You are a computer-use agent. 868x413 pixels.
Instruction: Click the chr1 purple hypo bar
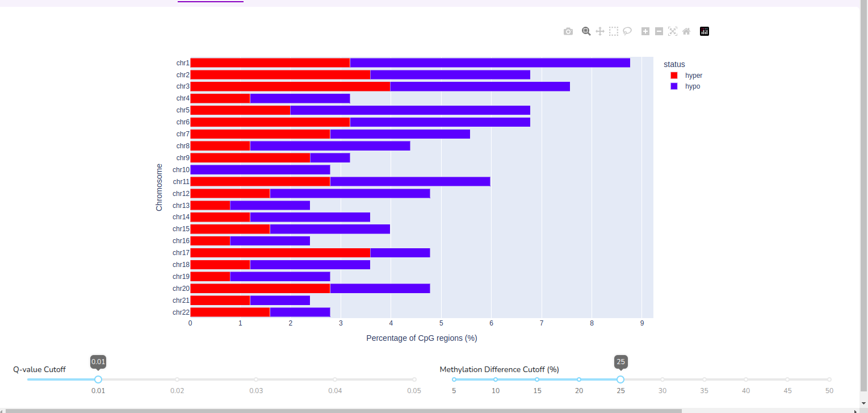click(x=490, y=62)
